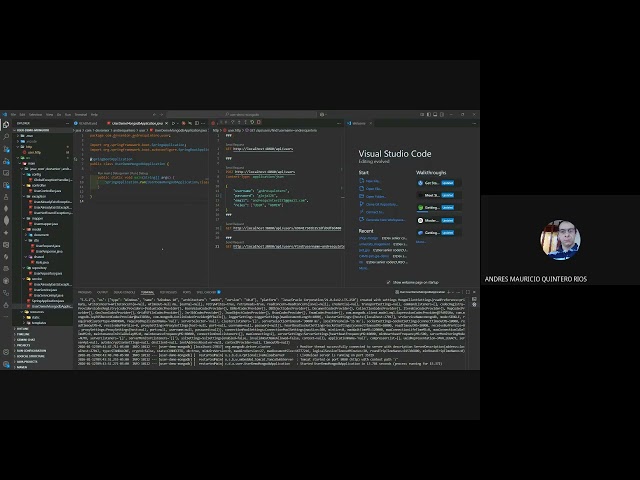Add a new terminal with plus icon
The image size is (640, 480).
449,292
